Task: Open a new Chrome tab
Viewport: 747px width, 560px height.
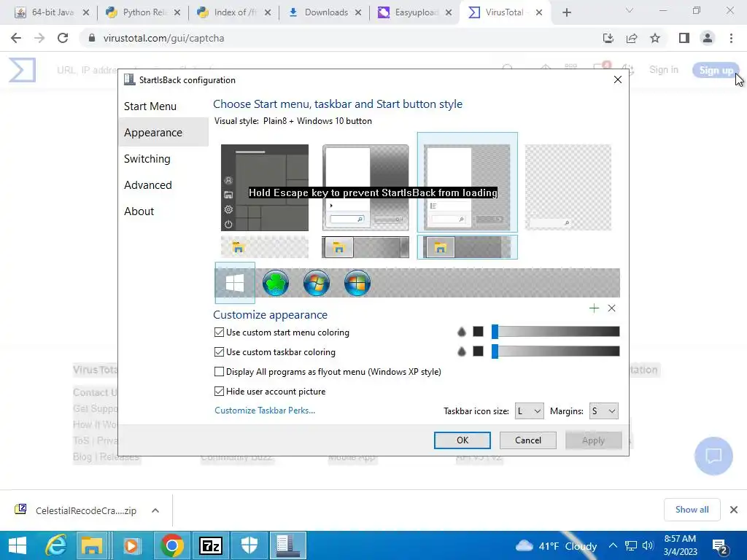Action: 566,12
